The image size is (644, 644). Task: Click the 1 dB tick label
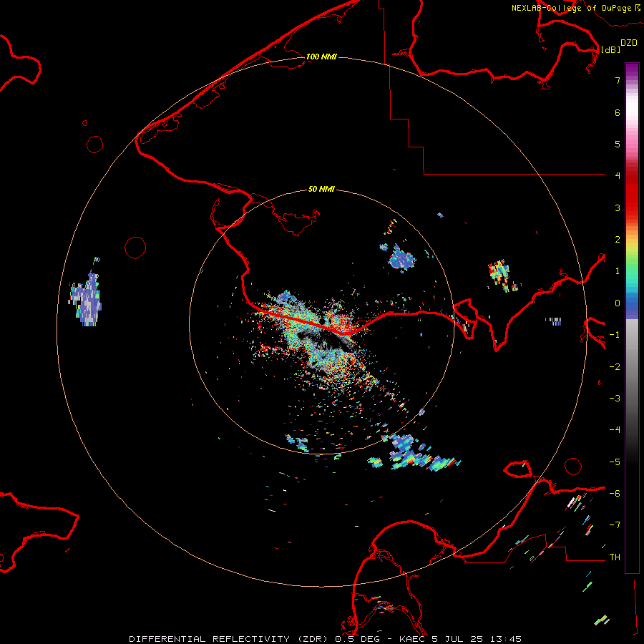618,271
